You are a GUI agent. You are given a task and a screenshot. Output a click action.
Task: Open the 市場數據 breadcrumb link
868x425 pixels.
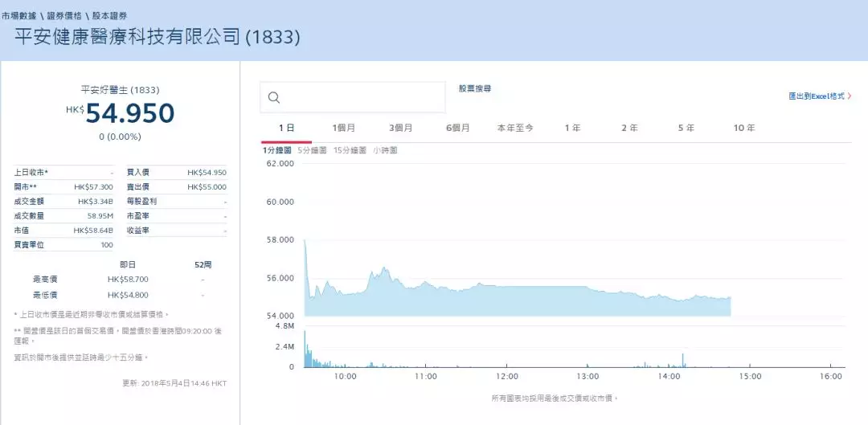pos(18,16)
